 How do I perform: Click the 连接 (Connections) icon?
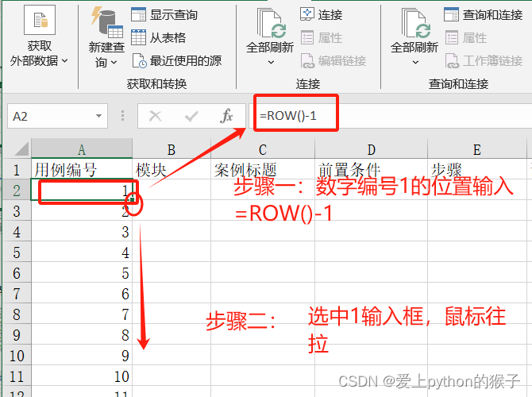[x=307, y=14]
